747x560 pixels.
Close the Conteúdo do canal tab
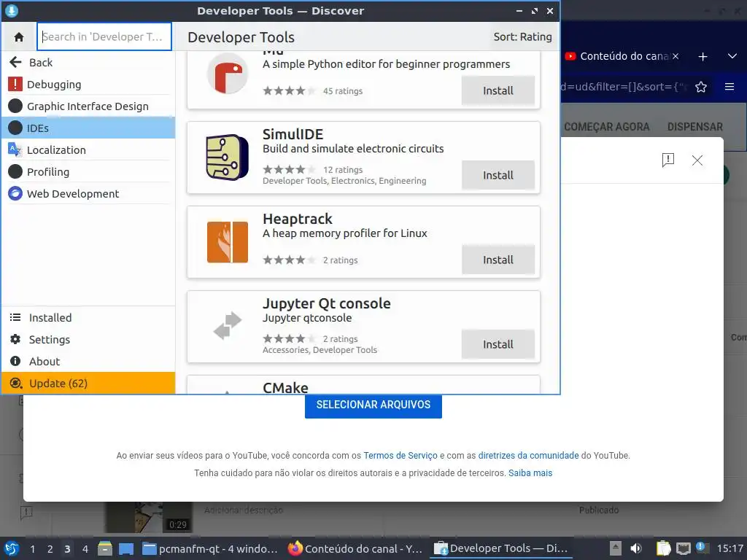(x=675, y=56)
